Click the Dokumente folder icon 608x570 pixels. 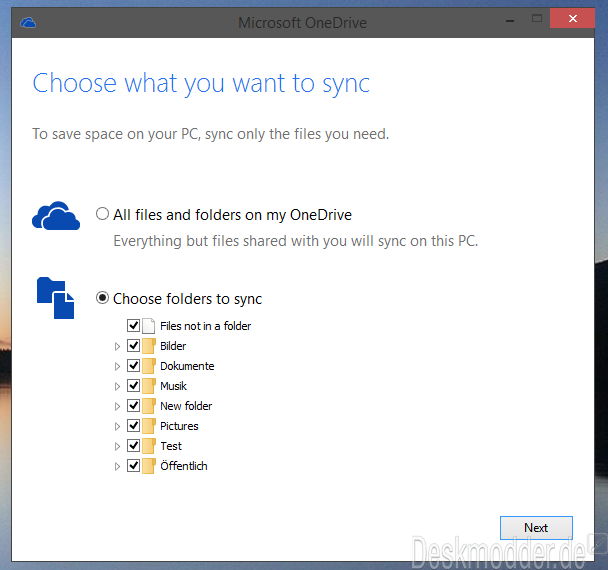(x=149, y=366)
